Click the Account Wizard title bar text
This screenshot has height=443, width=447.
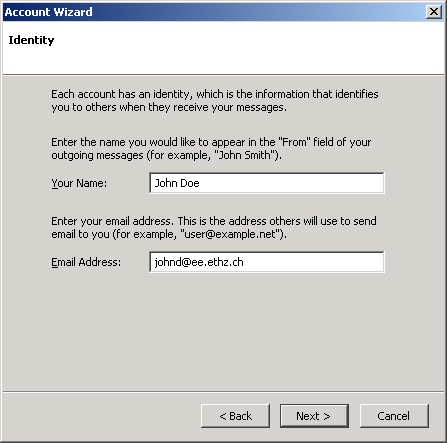pos(48,12)
